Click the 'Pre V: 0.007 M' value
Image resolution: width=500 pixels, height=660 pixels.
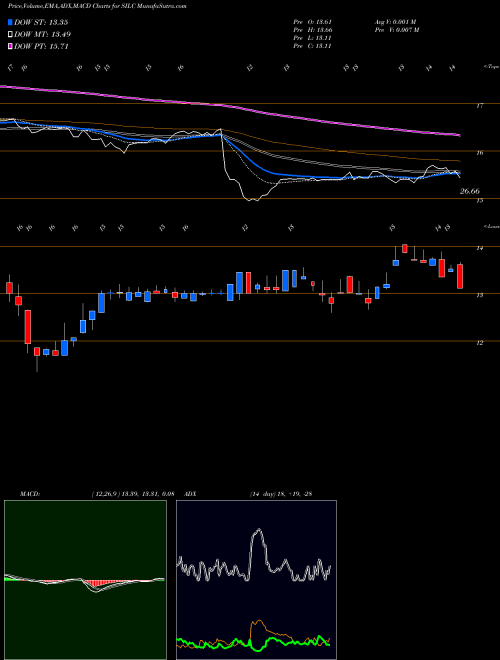[396, 30]
